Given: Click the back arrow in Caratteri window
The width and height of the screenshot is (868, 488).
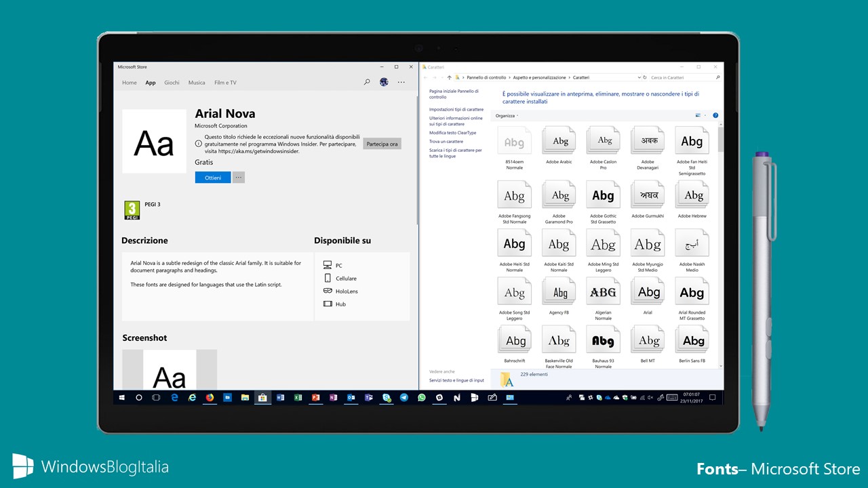Looking at the screenshot, I should tap(425, 78).
